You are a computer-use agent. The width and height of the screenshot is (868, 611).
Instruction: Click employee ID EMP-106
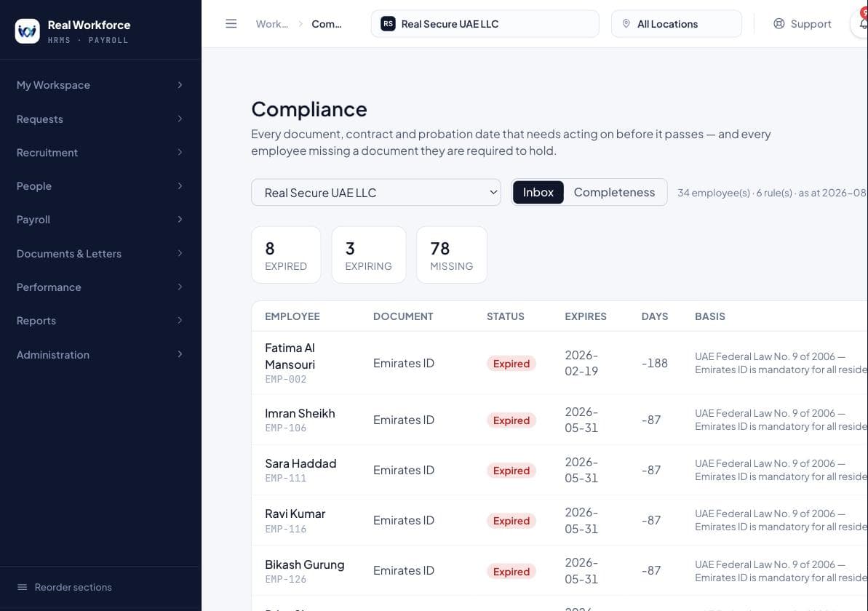click(286, 428)
